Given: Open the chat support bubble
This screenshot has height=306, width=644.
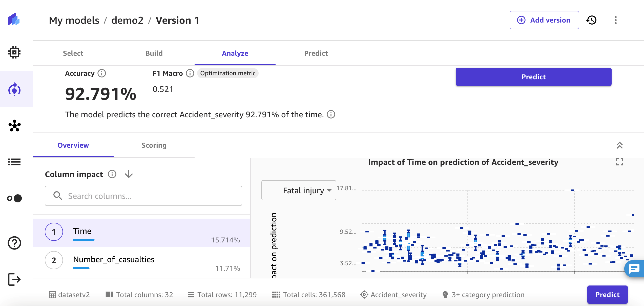Looking at the screenshot, I should point(634,268).
